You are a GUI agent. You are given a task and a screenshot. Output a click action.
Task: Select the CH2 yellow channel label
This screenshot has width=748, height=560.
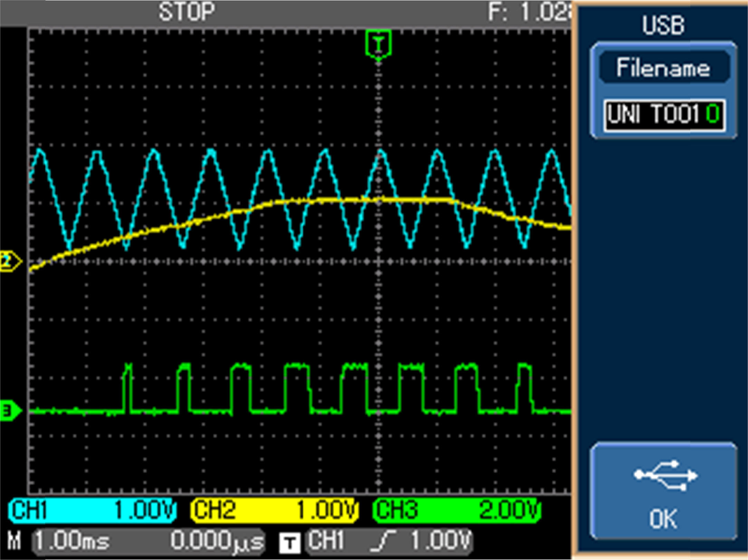214,510
